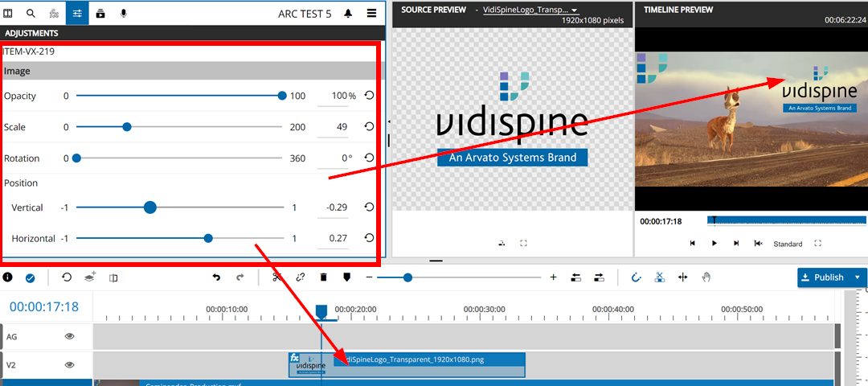Toggle the blue checkmark in timeline toolbar
868x386 pixels.
pyautogui.click(x=30, y=278)
